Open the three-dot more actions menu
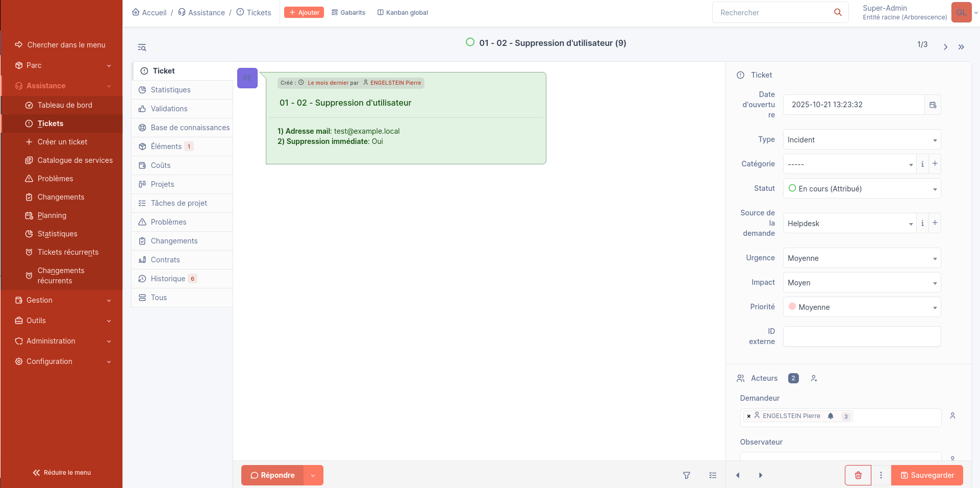Viewport: 980px width, 488px height. point(881,475)
